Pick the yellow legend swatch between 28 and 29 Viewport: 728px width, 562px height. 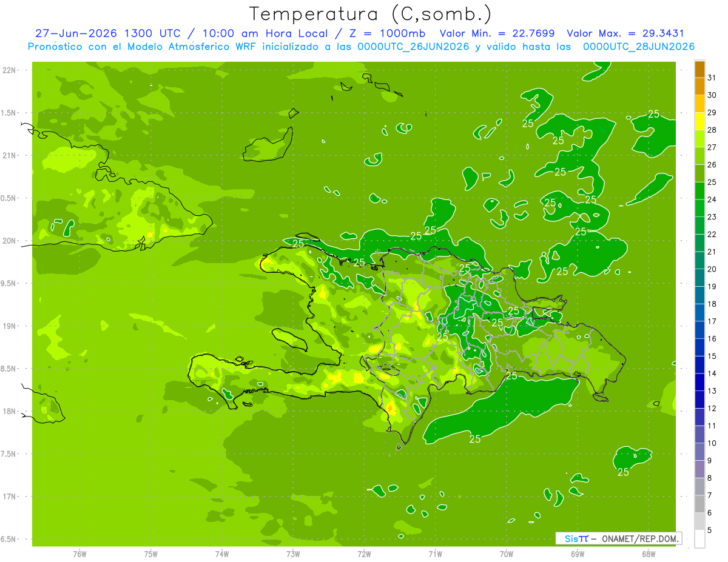tap(699, 121)
